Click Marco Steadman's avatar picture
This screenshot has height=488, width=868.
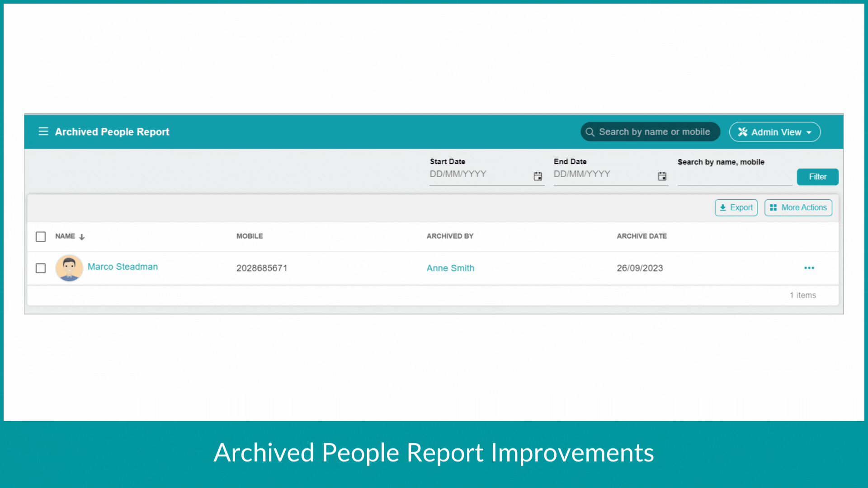(x=69, y=268)
